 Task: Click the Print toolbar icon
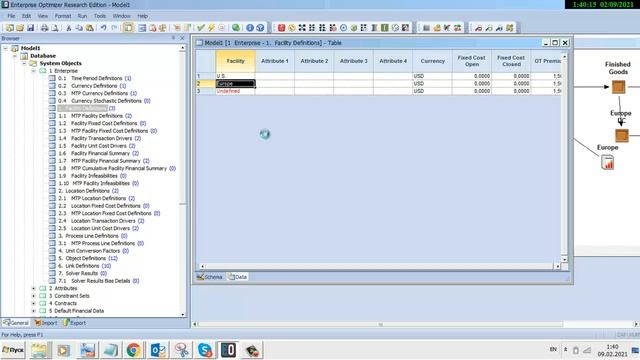[x=44, y=28]
